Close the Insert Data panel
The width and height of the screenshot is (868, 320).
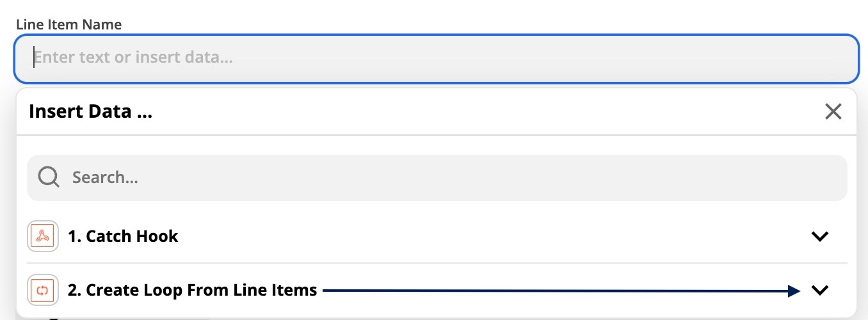point(833,112)
